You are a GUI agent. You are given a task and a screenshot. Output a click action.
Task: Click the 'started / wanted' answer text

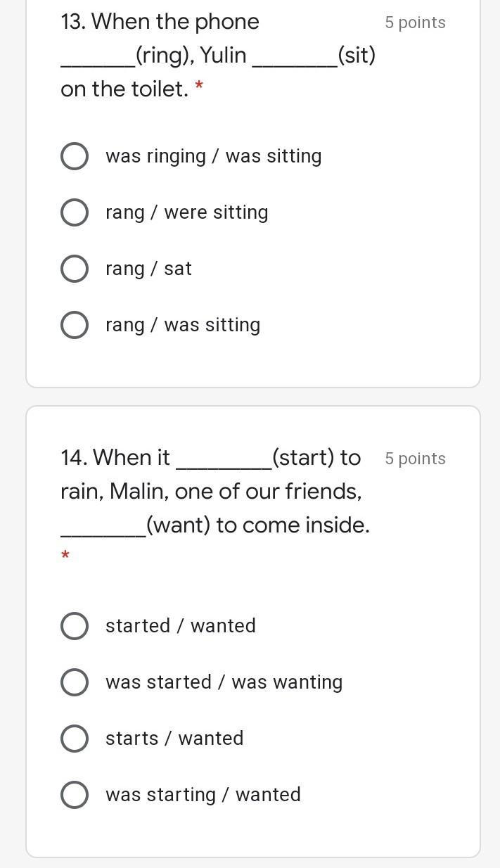click(x=180, y=626)
